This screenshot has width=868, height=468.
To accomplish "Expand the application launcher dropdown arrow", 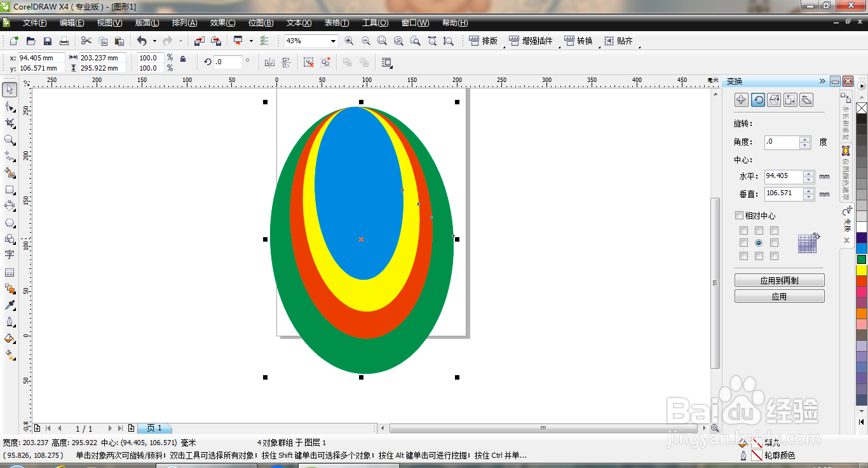I will pyautogui.click(x=250, y=41).
